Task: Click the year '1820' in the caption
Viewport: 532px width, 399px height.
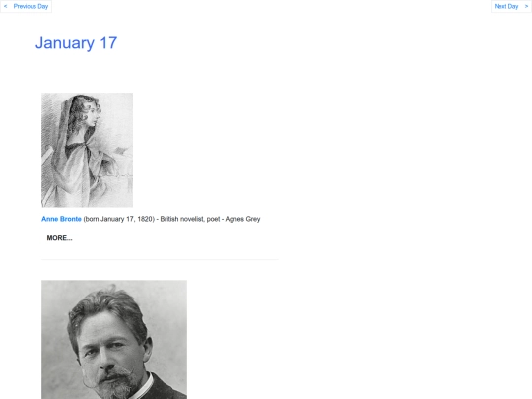Action: [145, 219]
